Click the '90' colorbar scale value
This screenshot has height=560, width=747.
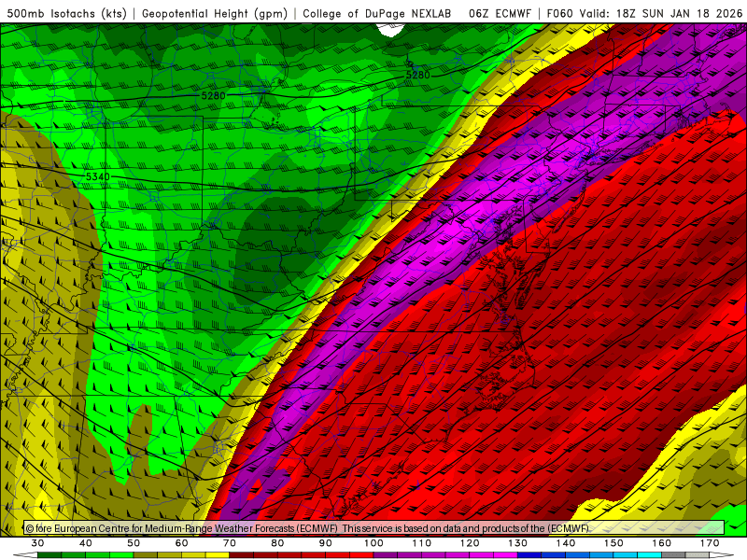point(325,543)
